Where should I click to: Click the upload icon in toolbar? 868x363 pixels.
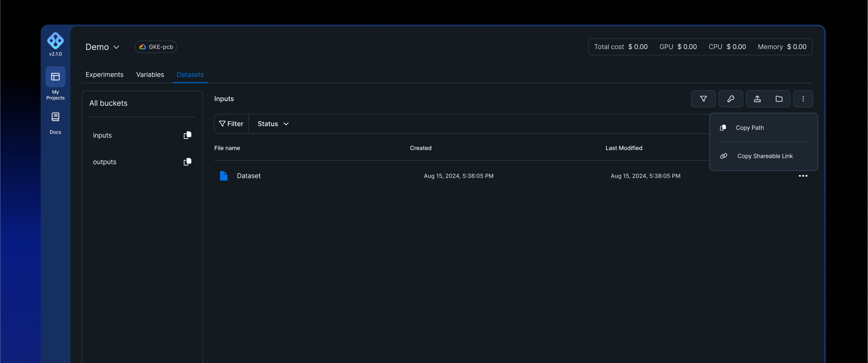tap(757, 99)
